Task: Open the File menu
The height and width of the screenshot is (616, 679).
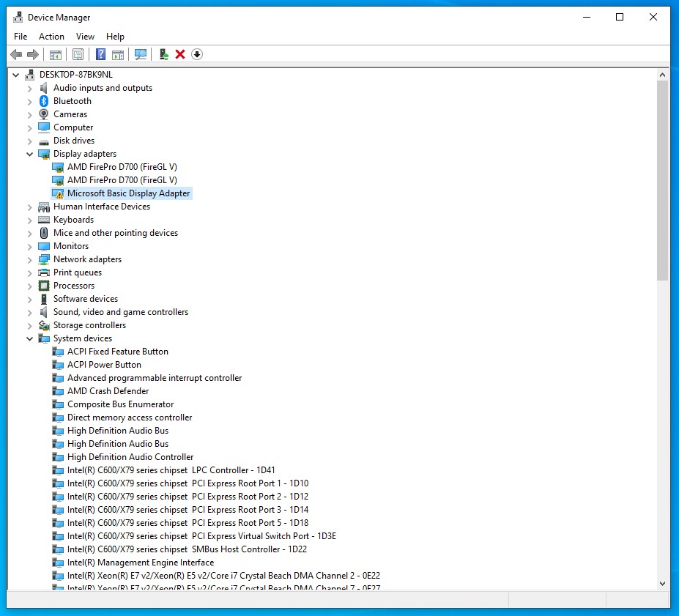Action: pyautogui.click(x=21, y=37)
